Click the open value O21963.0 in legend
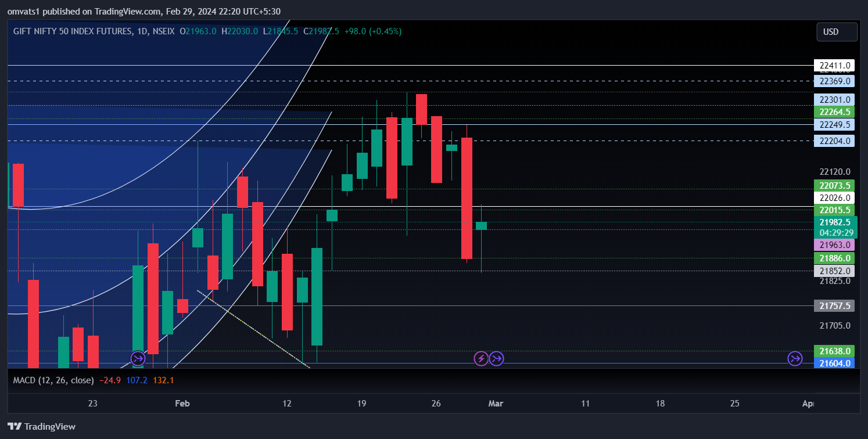This screenshot has width=868, height=439. (x=198, y=31)
